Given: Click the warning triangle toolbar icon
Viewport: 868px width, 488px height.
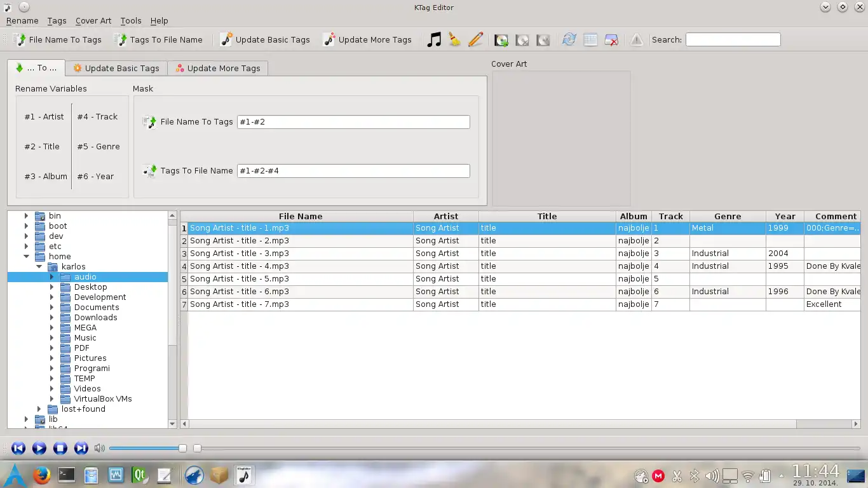Looking at the screenshot, I should pos(636,40).
